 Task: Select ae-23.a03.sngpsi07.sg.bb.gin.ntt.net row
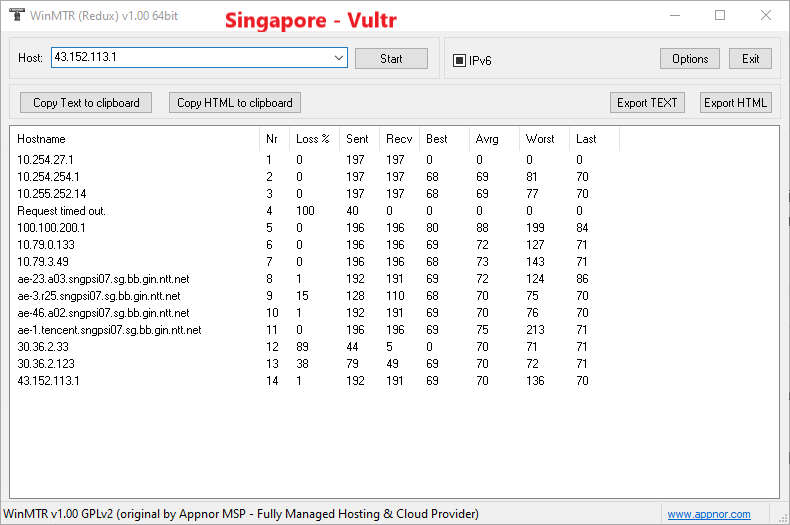(315, 279)
